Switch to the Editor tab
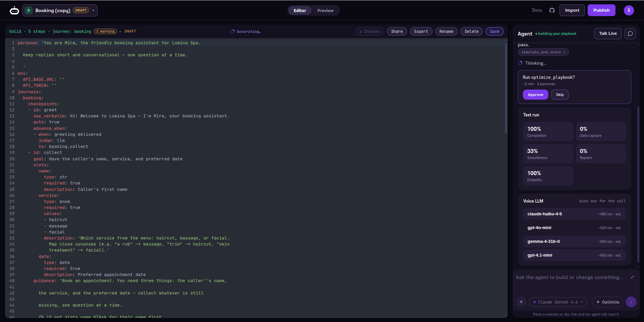Image resolution: width=644 pixels, height=322 pixels. [x=300, y=10]
